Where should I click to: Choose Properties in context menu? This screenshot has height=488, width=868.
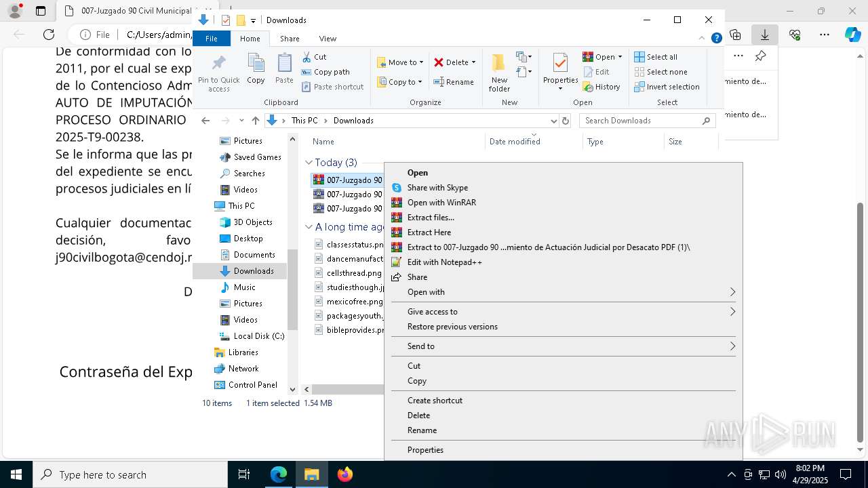click(564, 450)
